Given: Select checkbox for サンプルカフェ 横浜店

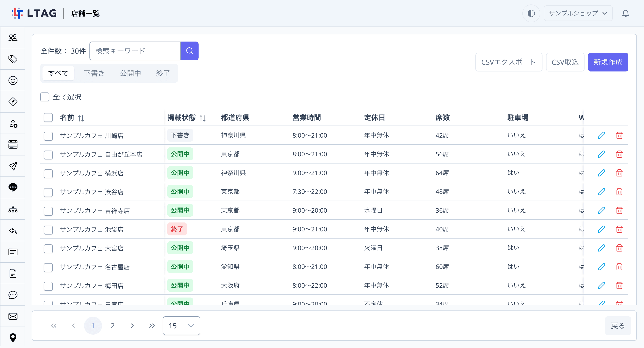Looking at the screenshot, I should point(48,173).
